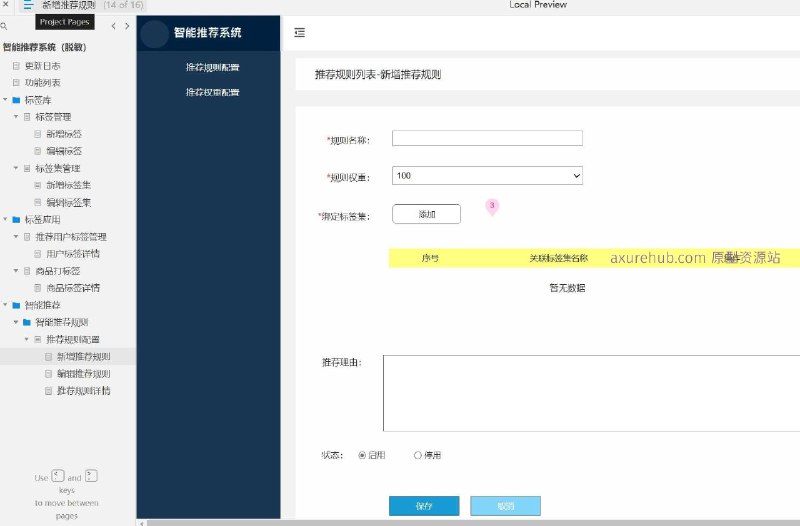Collapse the 智能推荐 folder arrow
The image size is (800, 526).
coord(5,305)
